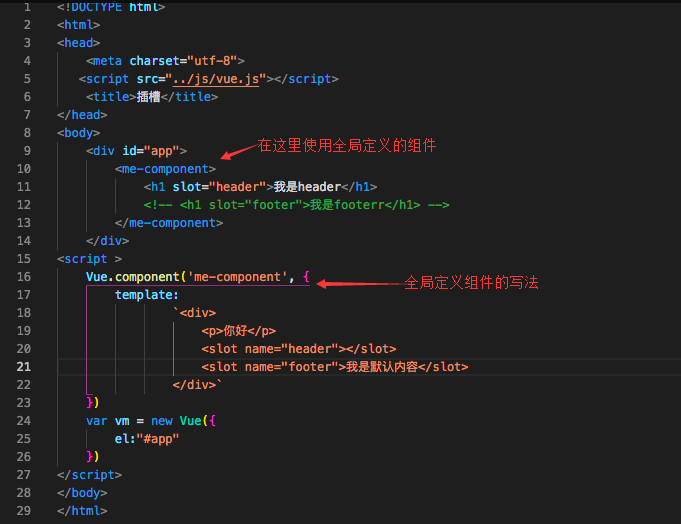Viewport: 681px width, 524px height.
Task: Click '我是header' text inside h1
Action: (x=307, y=187)
